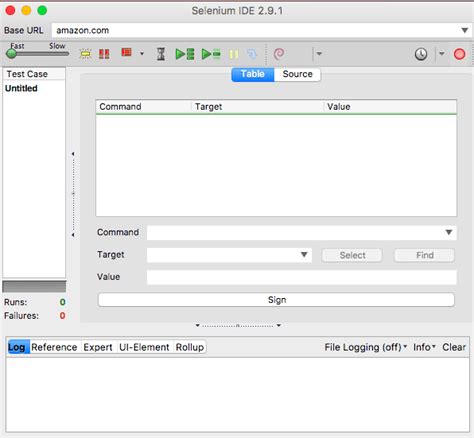This screenshot has width=474, height=438.
Task: Open the File Logging (off) menu
Action: [366, 347]
